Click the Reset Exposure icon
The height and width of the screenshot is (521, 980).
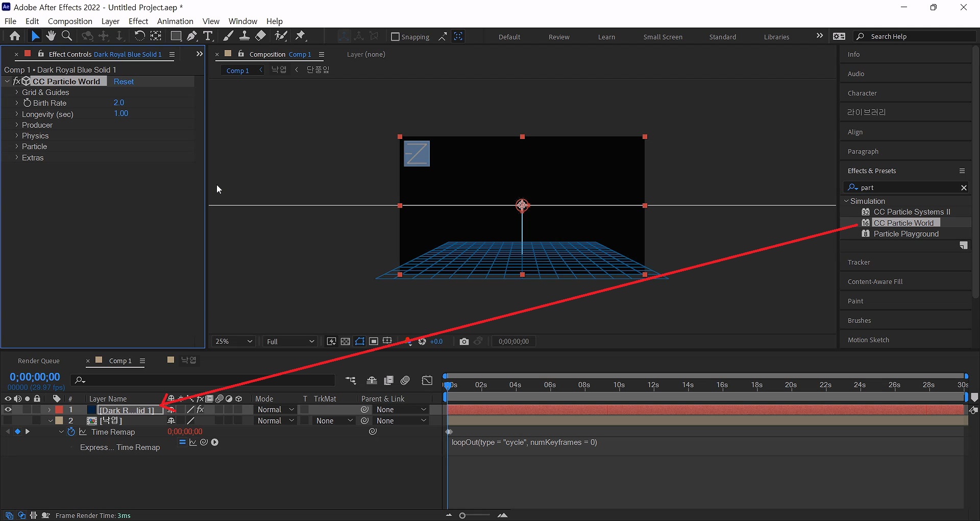(422, 341)
